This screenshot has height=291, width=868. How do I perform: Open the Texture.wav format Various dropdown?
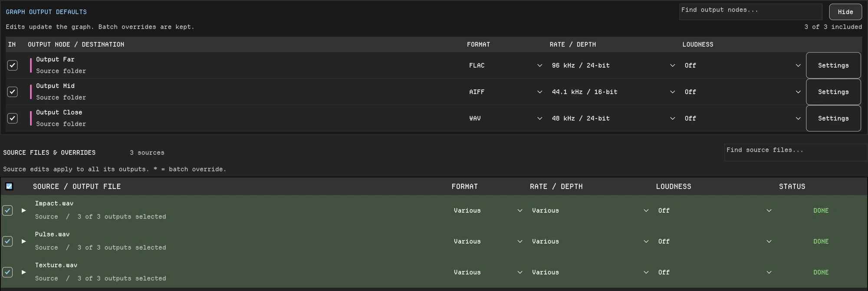tap(488, 272)
